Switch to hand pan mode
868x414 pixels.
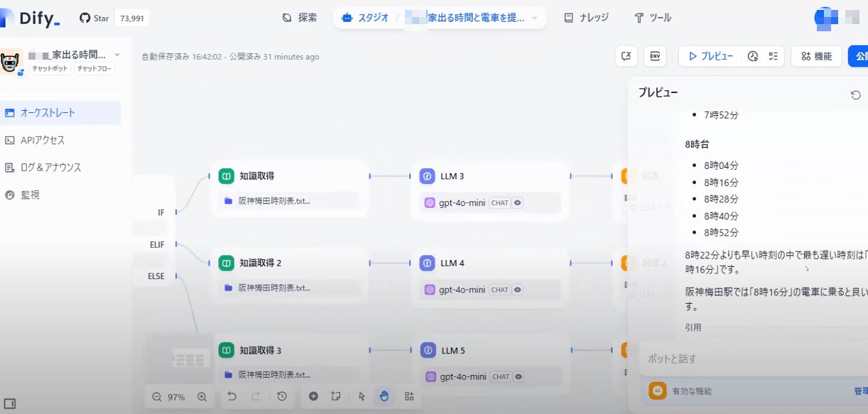tap(384, 396)
